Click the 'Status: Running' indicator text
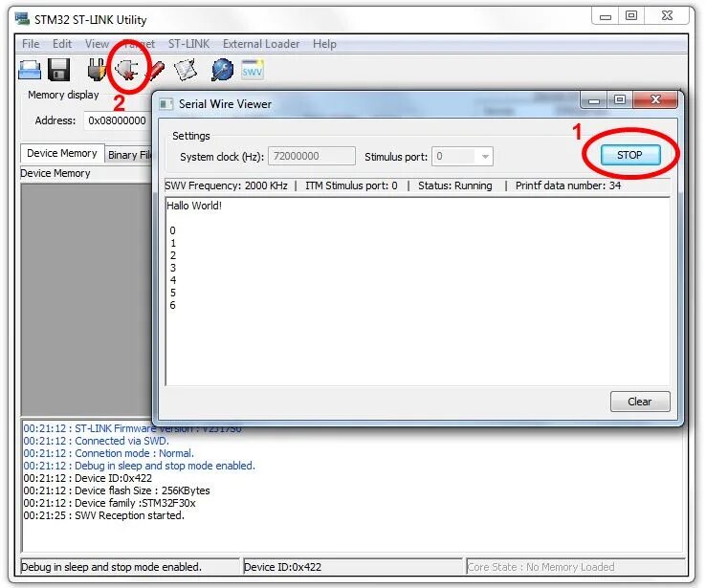Image resolution: width=706 pixels, height=588 pixels. [454, 185]
